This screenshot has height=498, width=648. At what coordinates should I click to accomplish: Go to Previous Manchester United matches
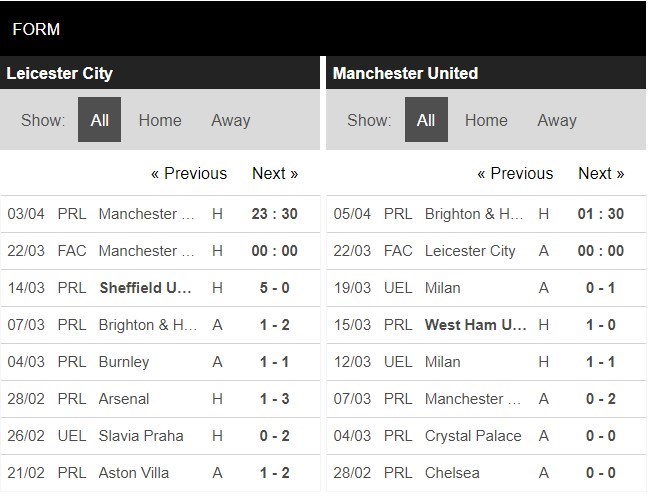click(x=515, y=173)
